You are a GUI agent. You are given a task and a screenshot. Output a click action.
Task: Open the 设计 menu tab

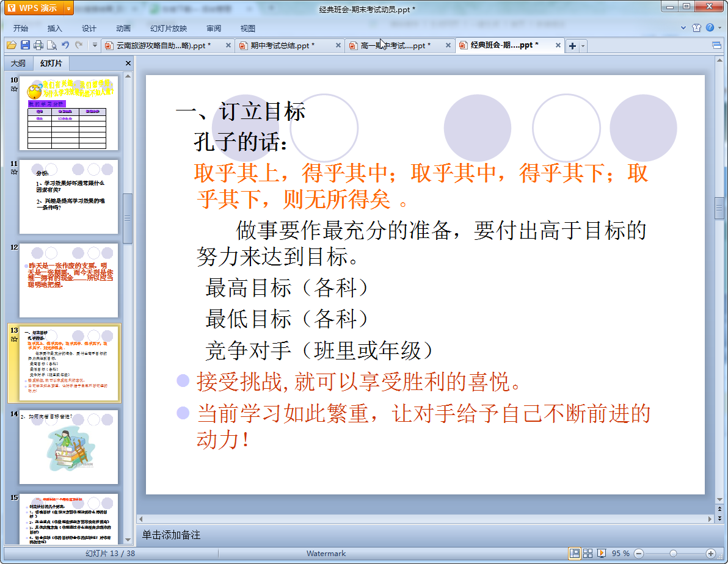pos(89,28)
